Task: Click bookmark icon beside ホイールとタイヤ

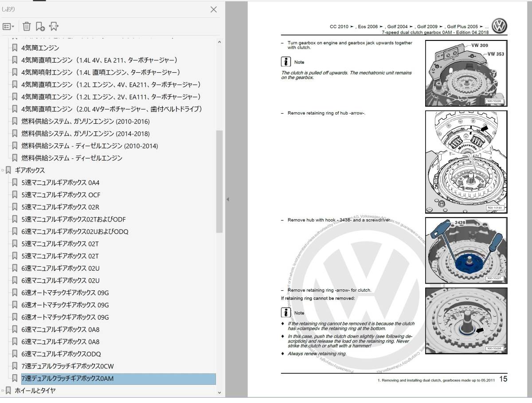Action: tap(8, 391)
